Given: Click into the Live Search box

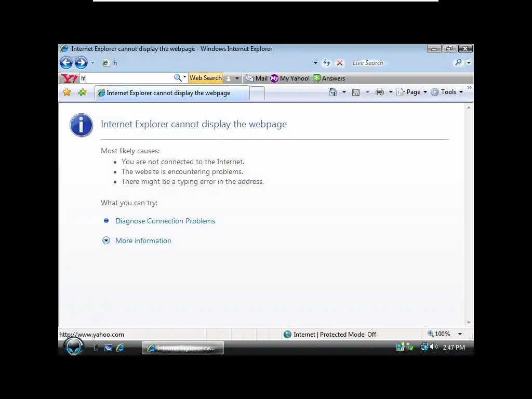Looking at the screenshot, I should pyautogui.click(x=402, y=63).
